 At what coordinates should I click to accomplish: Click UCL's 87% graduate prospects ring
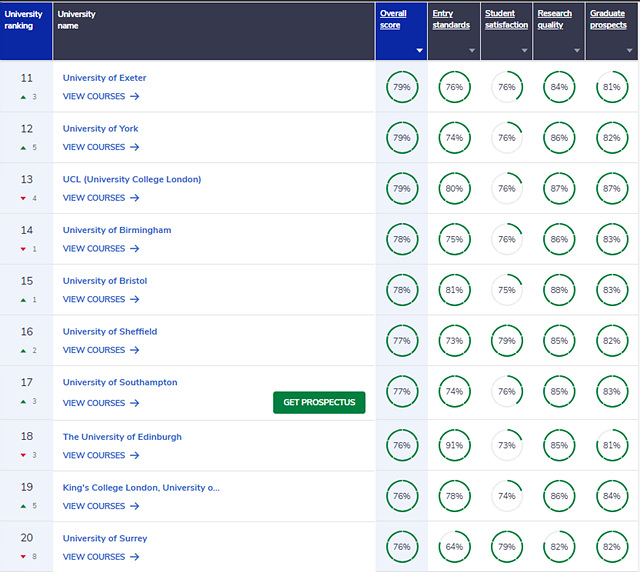[x=612, y=189]
